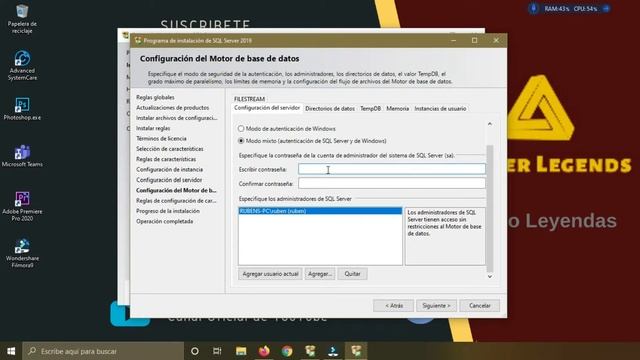
Task: Click Configuración de instancia step
Action: coord(169,169)
